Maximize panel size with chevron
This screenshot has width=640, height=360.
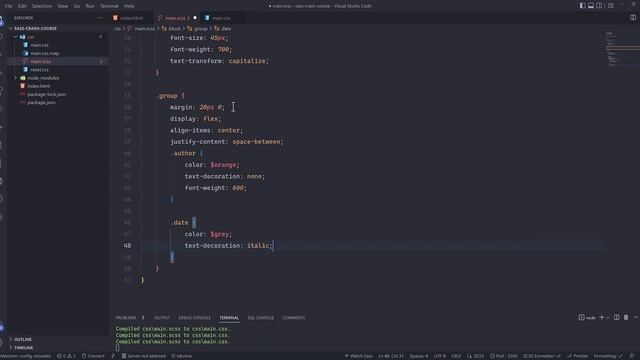(636, 318)
